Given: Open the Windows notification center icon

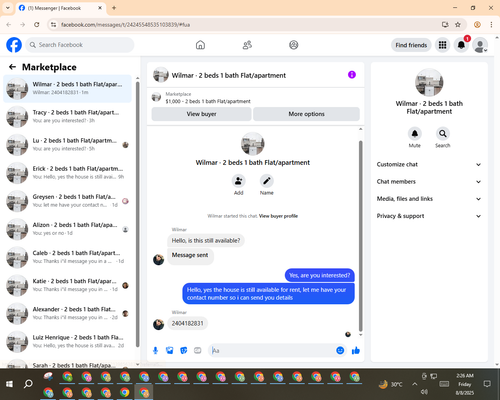Looking at the screenshot, I should point(487,384).
